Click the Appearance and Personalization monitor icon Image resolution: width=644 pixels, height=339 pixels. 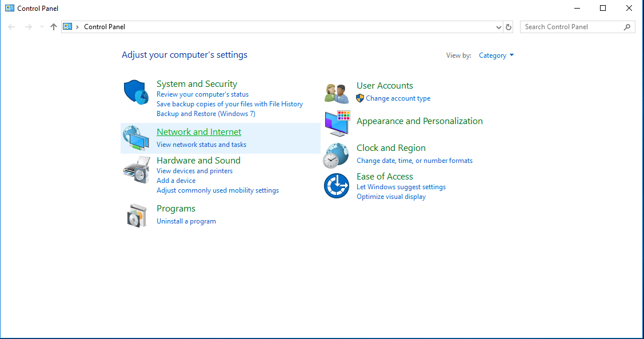336,122
